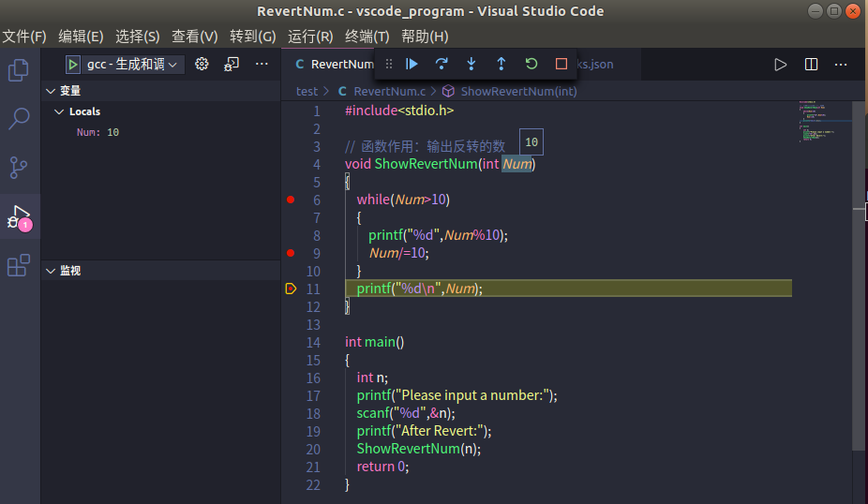Open the 运行(R) menu

click(310, 37)
